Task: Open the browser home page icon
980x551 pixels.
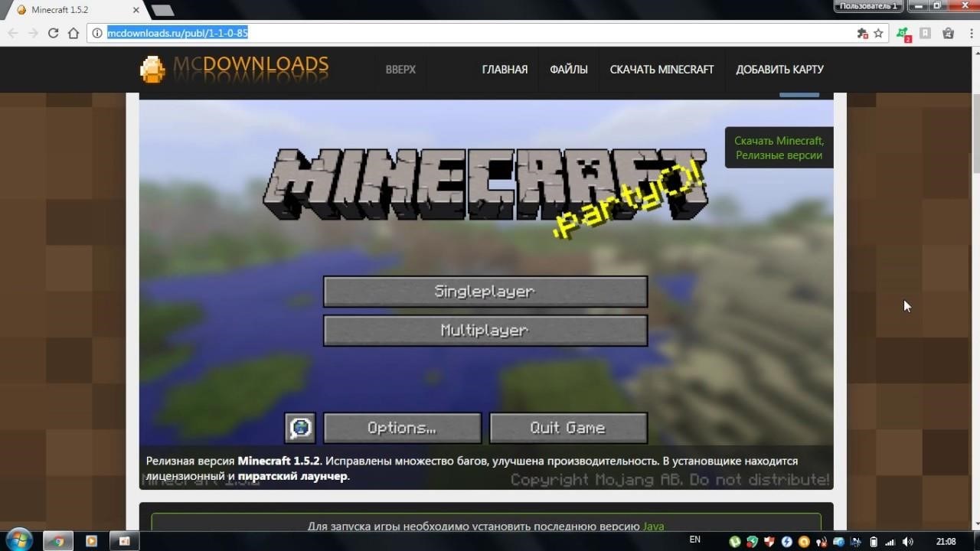Action: pyautogui.click(x=73, y=33)
